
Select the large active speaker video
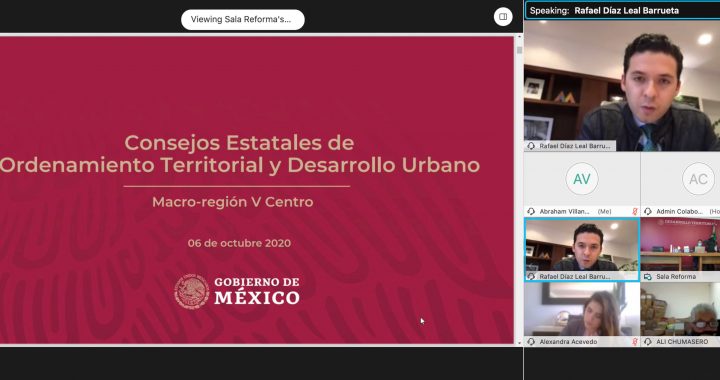(622, 85)
